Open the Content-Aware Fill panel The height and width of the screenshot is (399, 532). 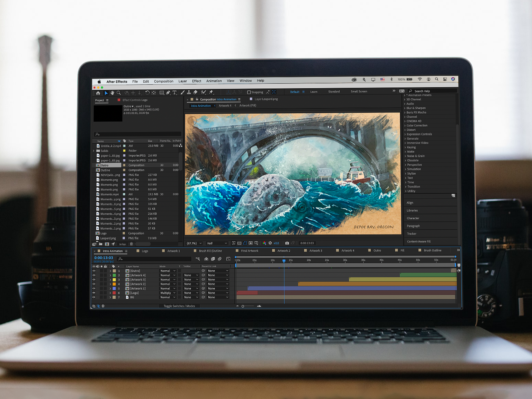click(419, 241)
